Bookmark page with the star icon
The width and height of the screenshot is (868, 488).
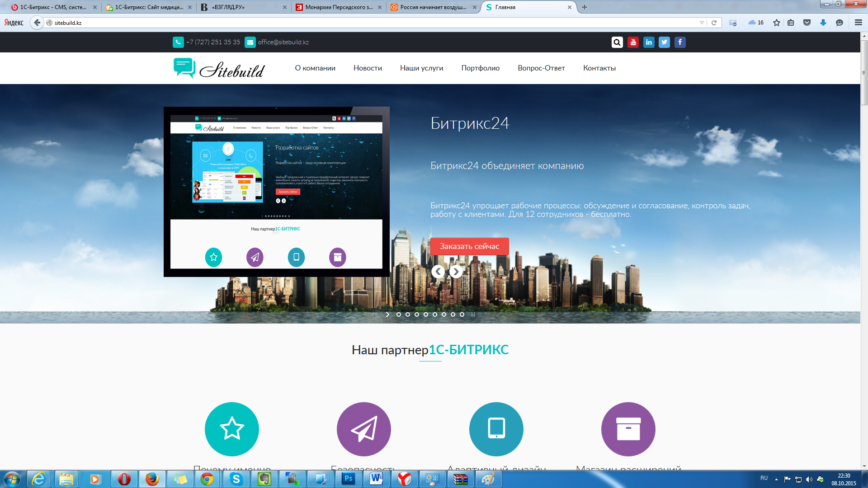point(777,23)
